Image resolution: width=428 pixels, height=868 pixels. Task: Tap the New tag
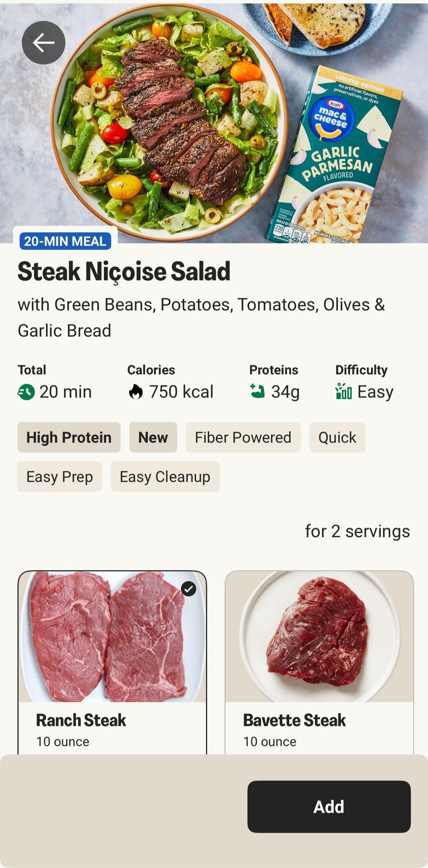click(153, 438)
